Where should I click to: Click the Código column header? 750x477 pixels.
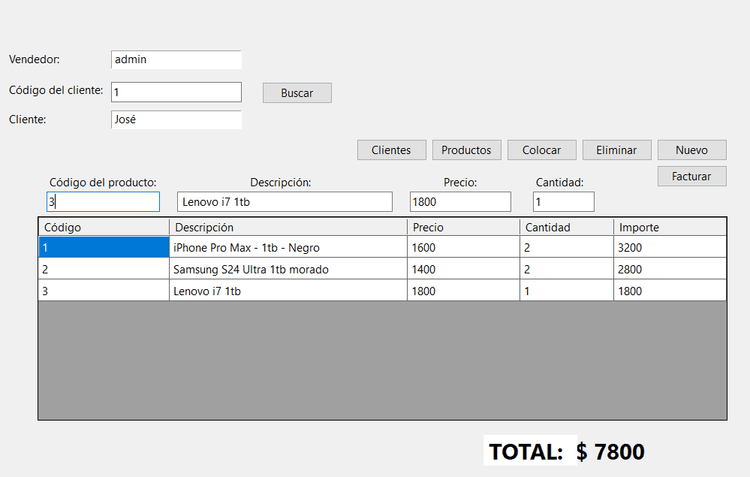(x=104, y=227)
